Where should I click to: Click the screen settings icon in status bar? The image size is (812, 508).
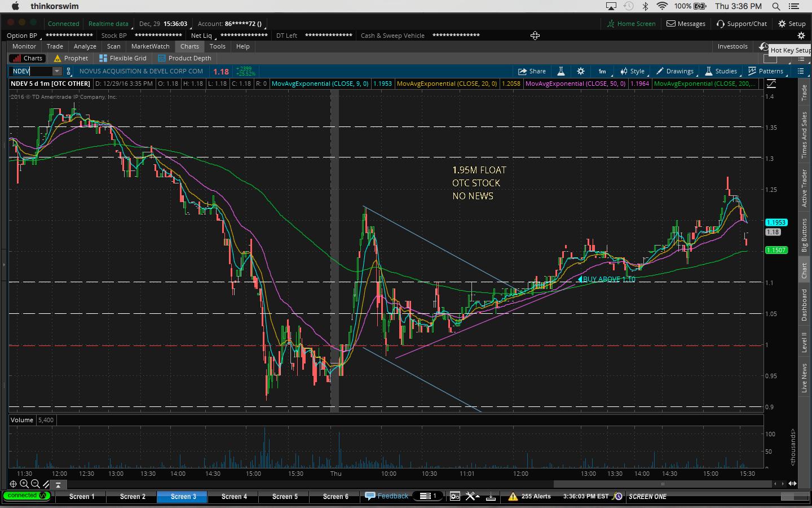[x=454, y=497]
